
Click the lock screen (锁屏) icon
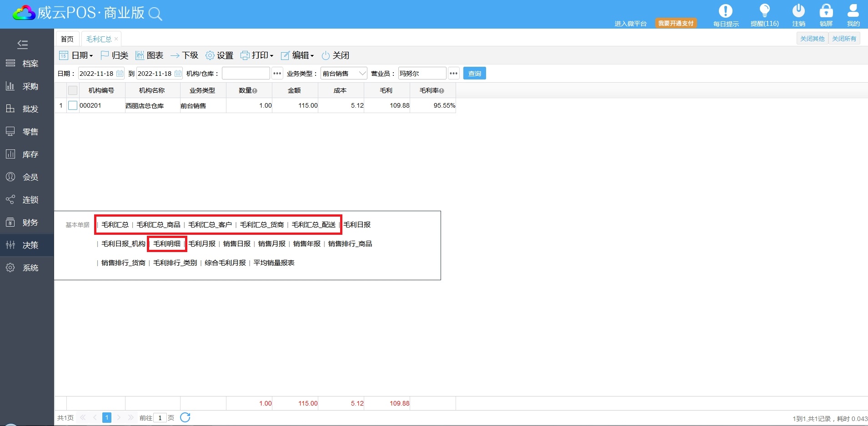[x=826, y=11]
